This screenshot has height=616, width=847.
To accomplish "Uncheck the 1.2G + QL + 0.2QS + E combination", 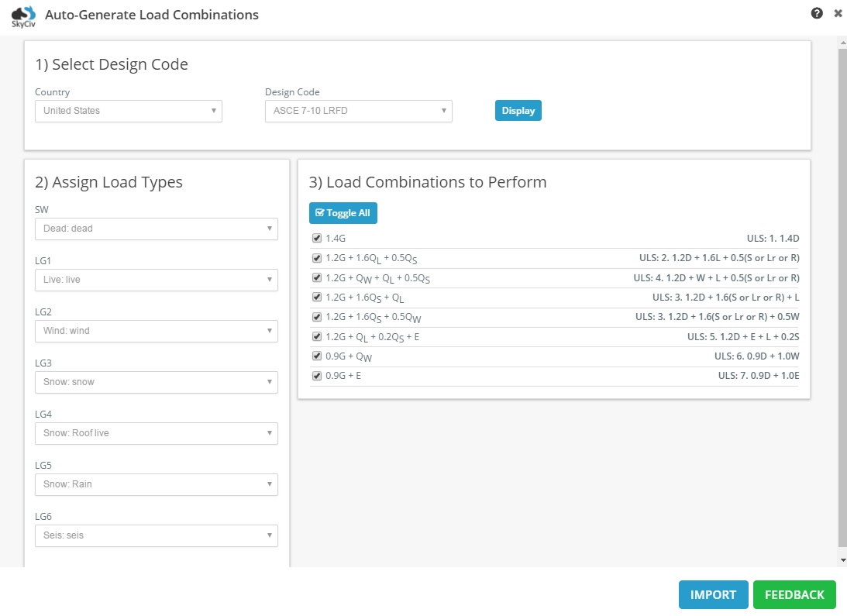I will point(317,336).
